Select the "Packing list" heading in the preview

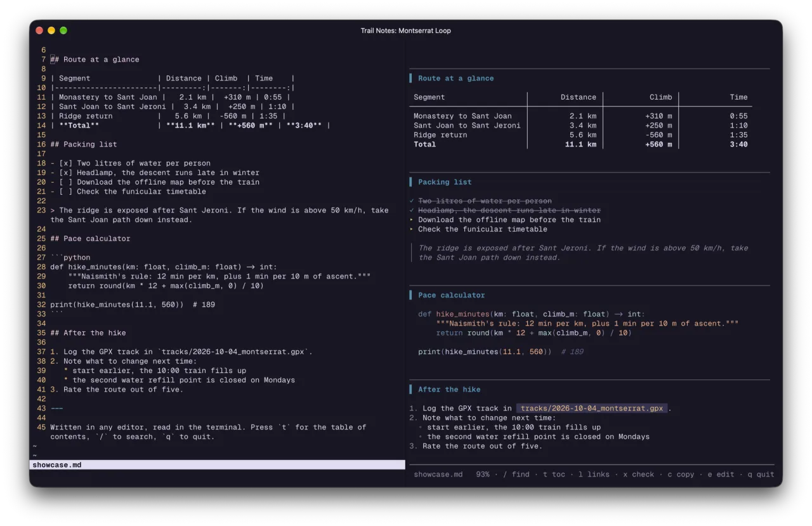click(x=445, y=182)
